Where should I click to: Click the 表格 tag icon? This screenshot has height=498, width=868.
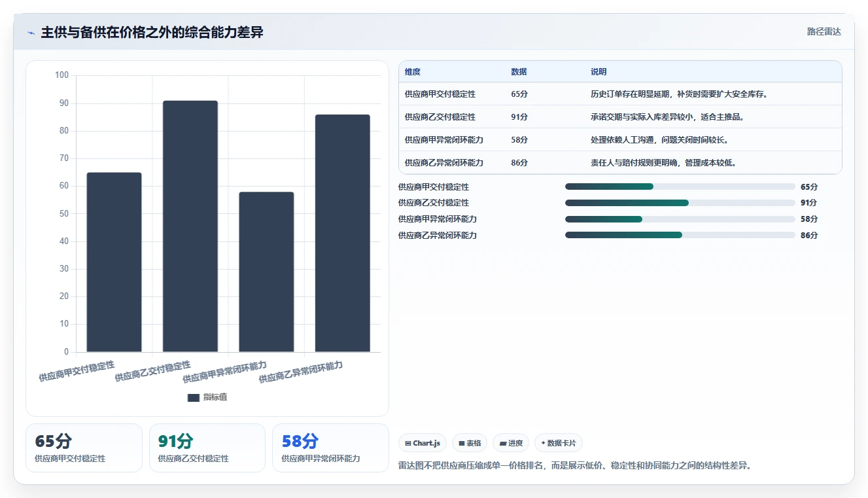462,443
